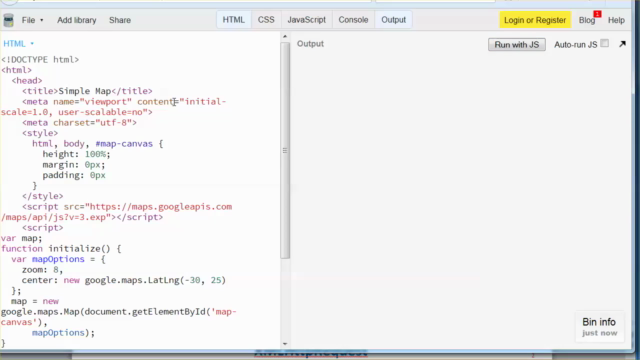Click the editor scrollbar down arrow

coord(285,344)
